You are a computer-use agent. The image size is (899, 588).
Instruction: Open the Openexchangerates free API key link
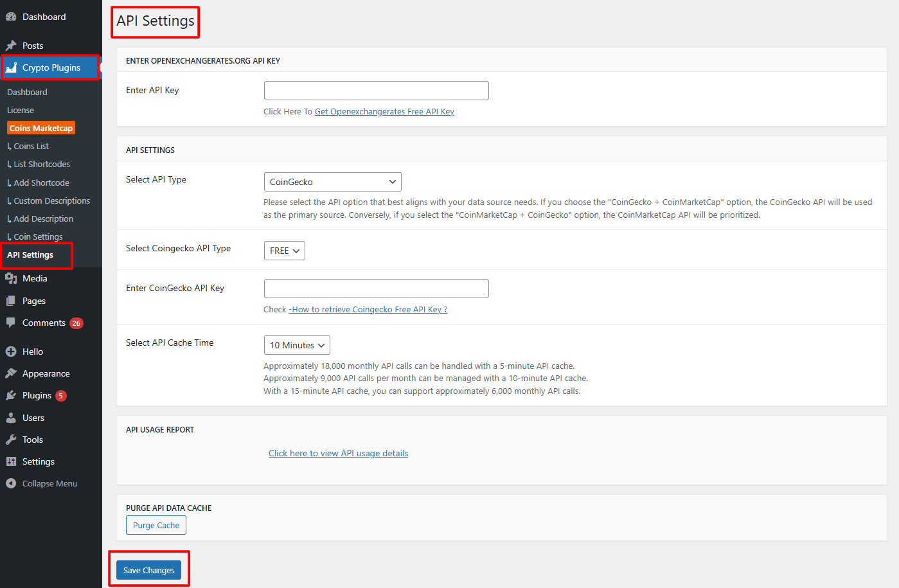tap(384, 111)
